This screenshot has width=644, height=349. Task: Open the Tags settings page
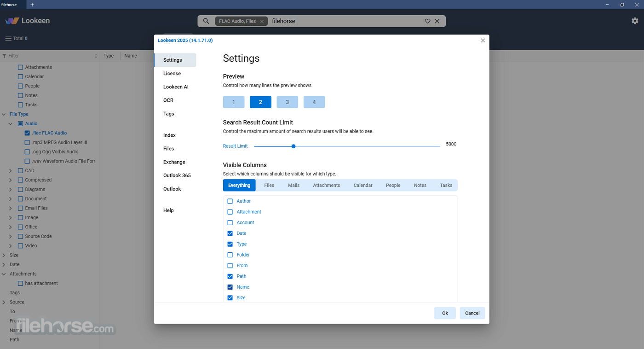[x=169, y=114]
